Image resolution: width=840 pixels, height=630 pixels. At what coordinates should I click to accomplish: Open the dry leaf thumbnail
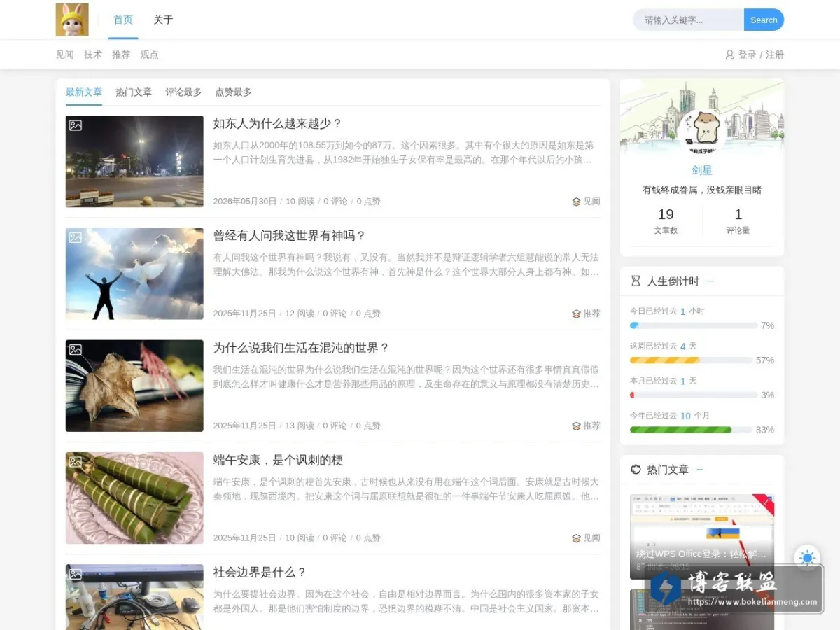[x=134, y=386]
